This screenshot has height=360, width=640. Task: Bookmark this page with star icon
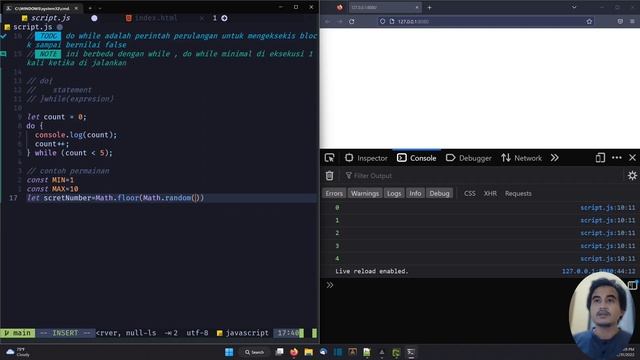click(589, 21)
